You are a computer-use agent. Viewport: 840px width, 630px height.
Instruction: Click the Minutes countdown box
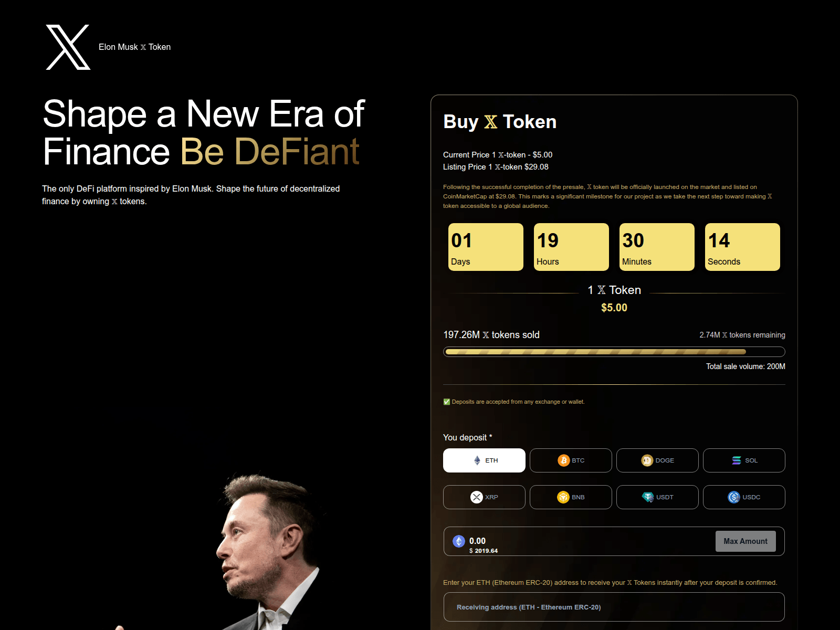coord(657,247)
